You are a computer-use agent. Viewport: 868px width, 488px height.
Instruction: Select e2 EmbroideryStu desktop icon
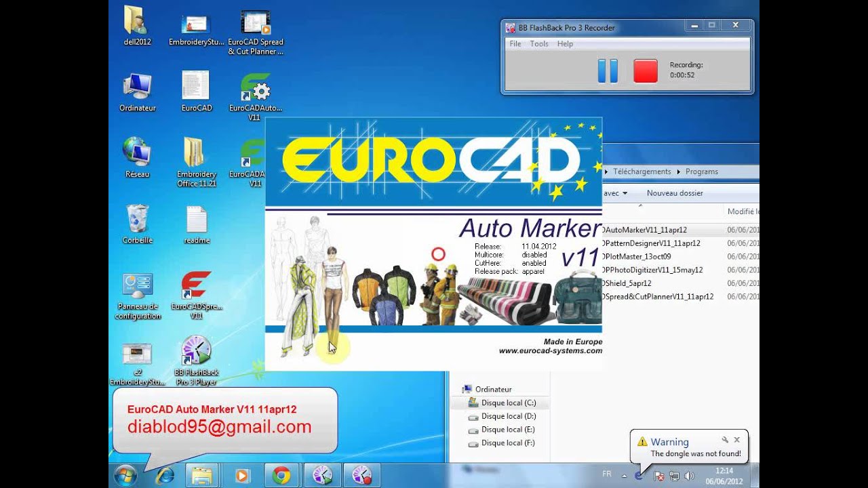click(138, 363)
